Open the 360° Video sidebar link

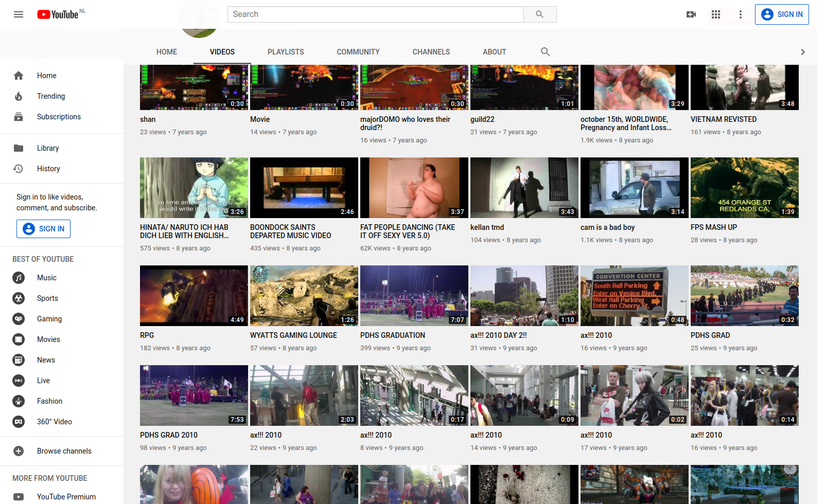tap(62, 422)
